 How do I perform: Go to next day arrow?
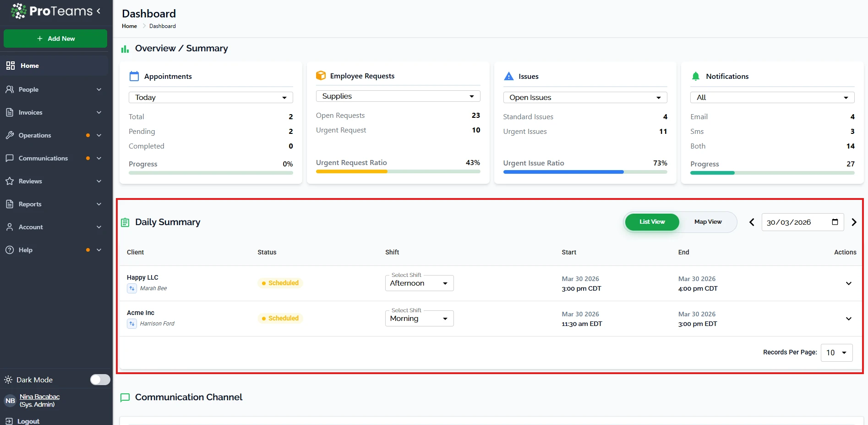[854, 222]
